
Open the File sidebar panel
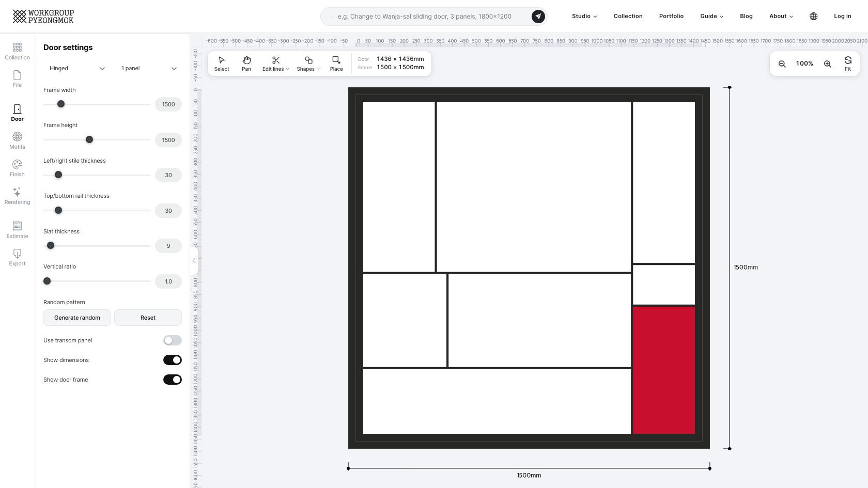pos(17,79)
